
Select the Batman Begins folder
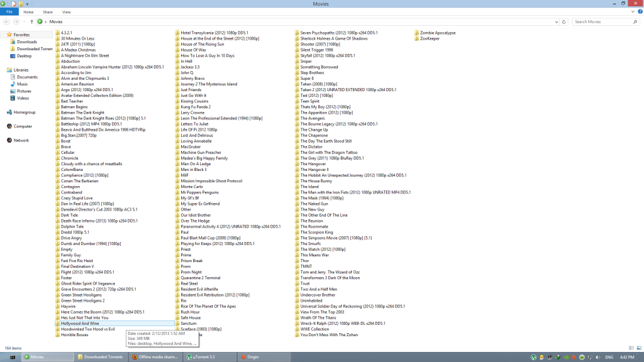tap(74, 107)
